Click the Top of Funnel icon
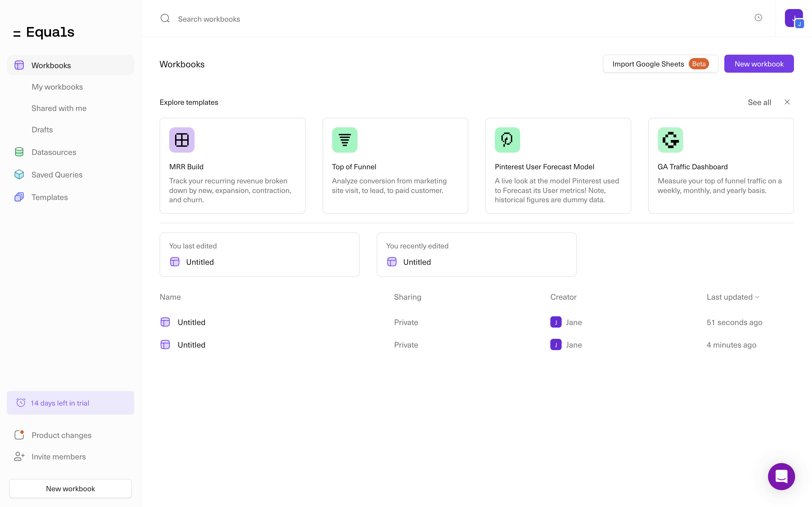The image size is (812, 507). pos(344,140)
